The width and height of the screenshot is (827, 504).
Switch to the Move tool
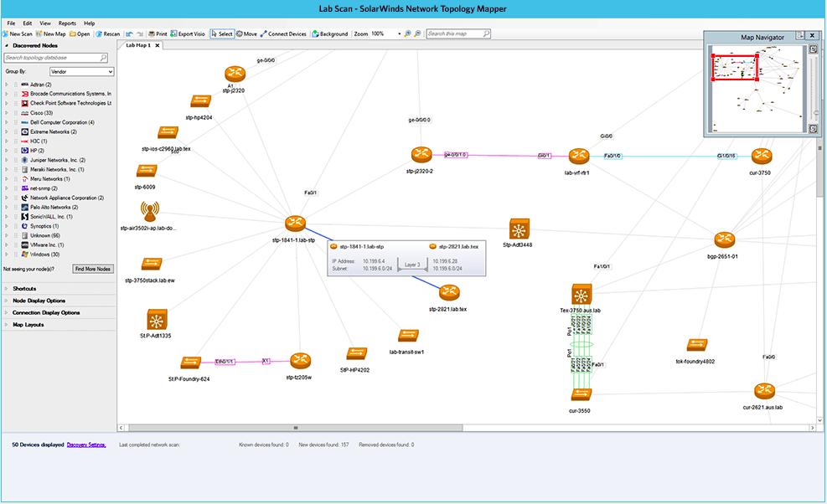[x=246, y=33]
